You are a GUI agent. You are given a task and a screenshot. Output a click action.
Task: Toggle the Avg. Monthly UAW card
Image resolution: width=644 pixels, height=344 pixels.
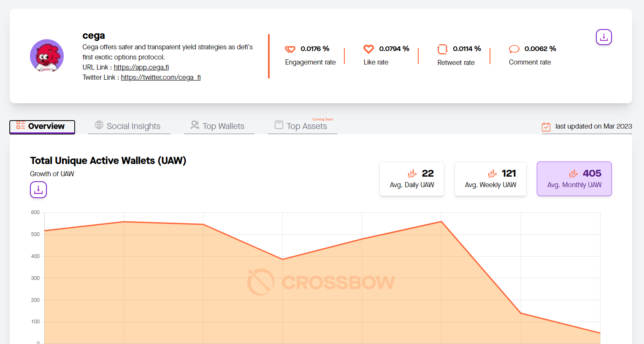[574, 178]
